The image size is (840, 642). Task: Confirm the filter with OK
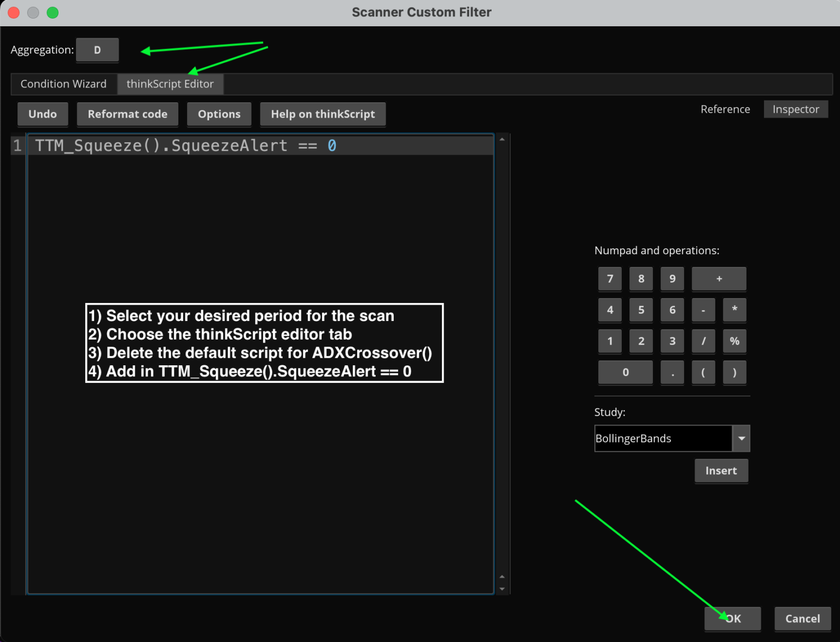732,618
